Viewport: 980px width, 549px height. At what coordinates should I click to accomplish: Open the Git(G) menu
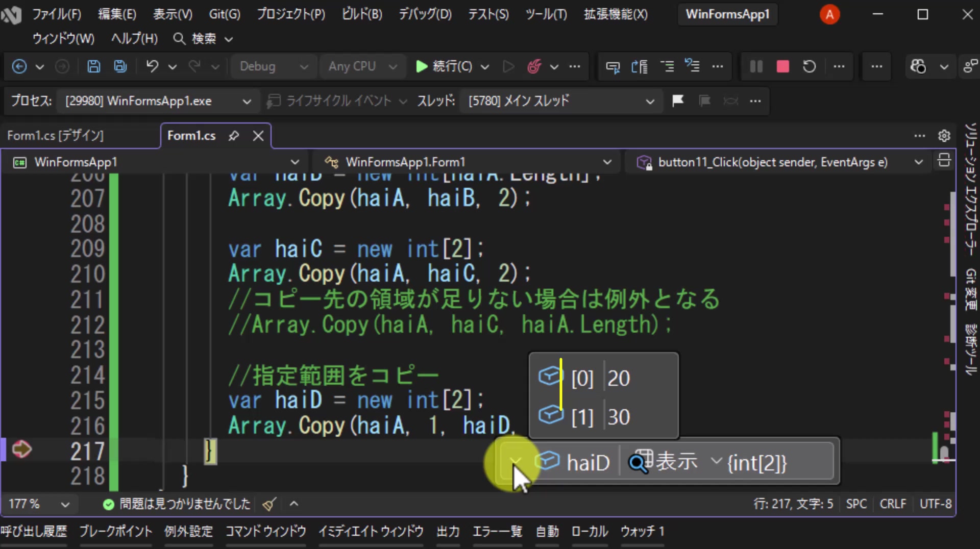pyautogui.click(x=224, y=14)
